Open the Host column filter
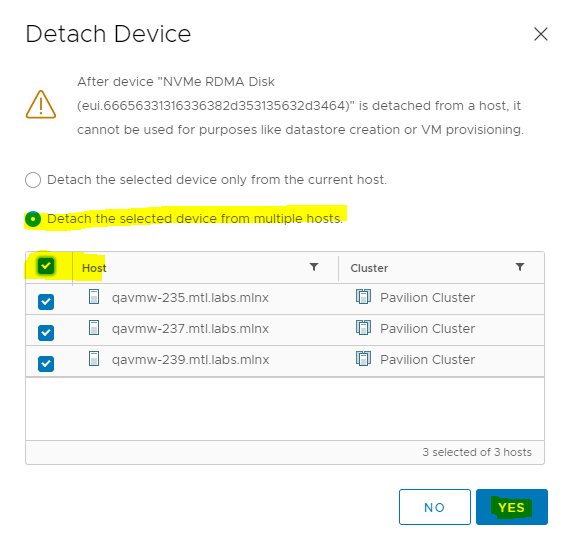 314,267
